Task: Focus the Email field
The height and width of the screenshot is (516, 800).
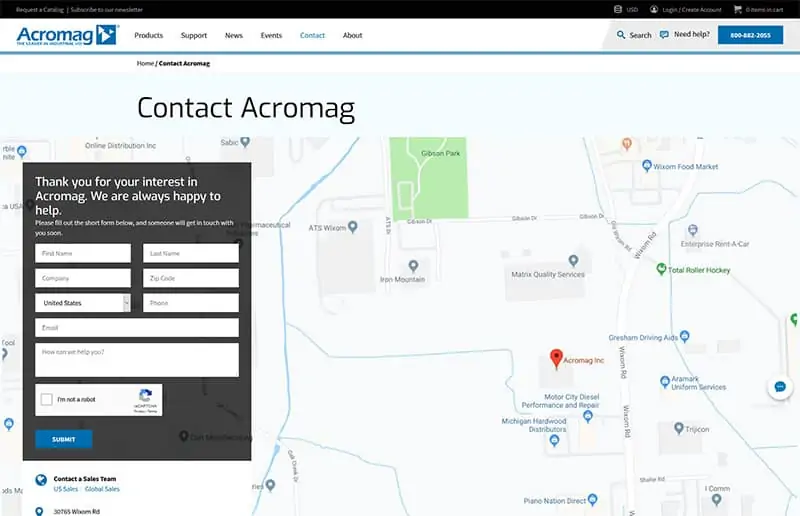Action: point(137,328)
